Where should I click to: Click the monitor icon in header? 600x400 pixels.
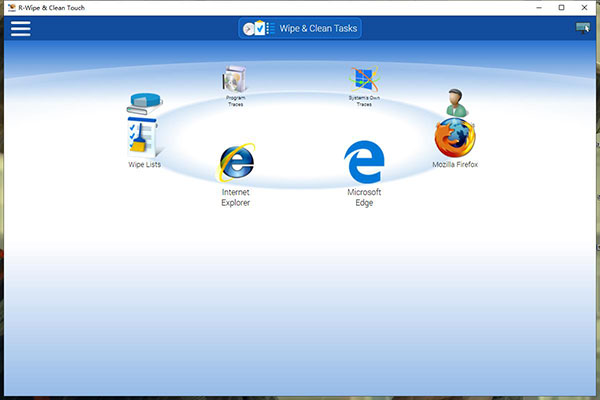(583, 28)
